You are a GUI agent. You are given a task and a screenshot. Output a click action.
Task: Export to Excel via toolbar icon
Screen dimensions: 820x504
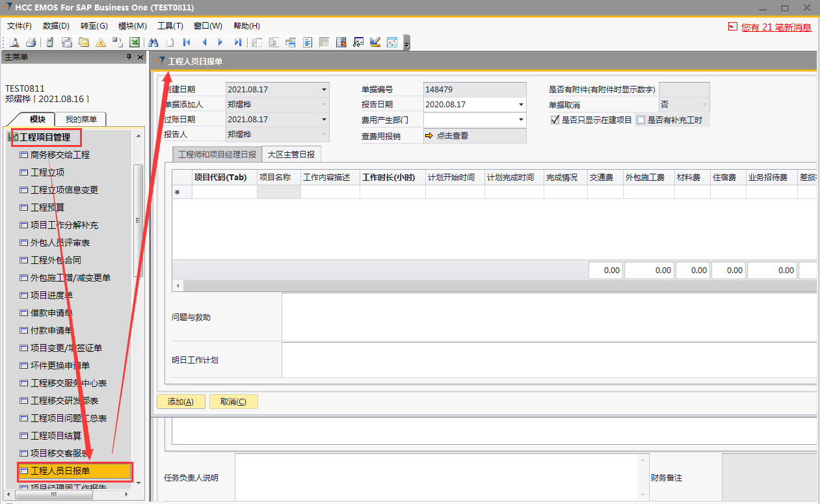[x=135, y=42]
